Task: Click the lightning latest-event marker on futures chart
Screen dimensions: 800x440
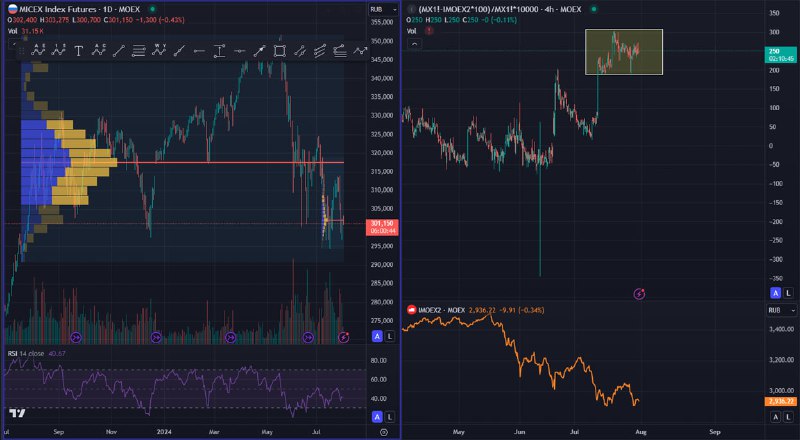Action: [x=344, y=337]
